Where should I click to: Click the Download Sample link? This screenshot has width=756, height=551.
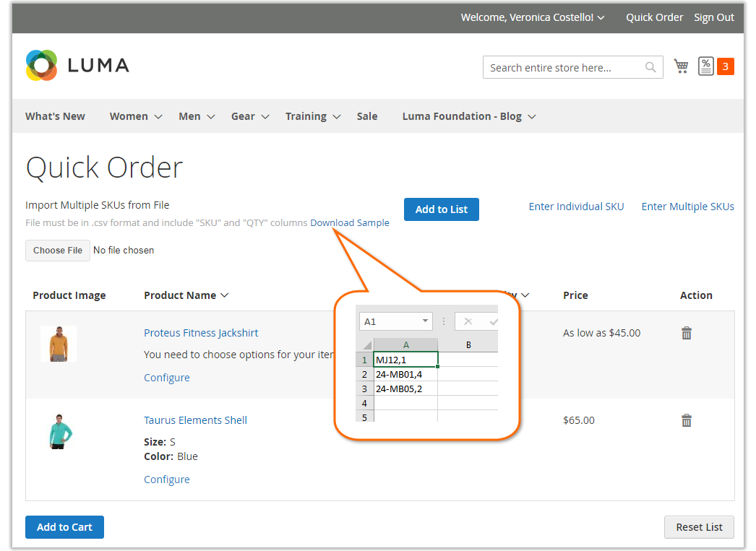(350, 223)
